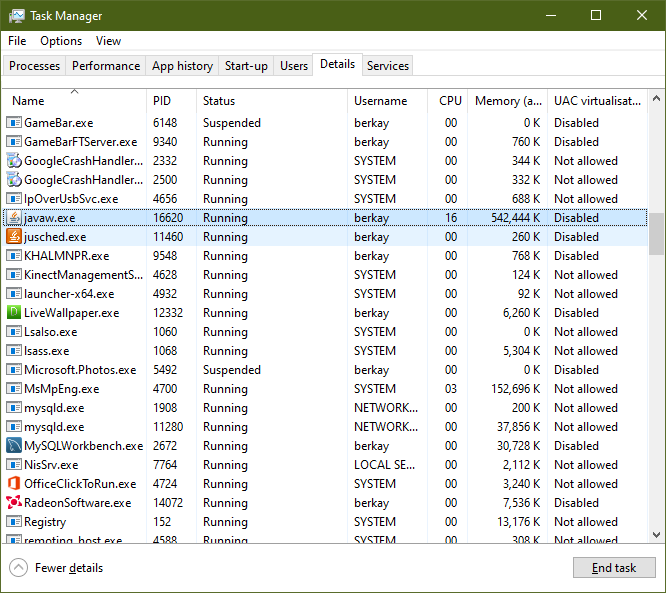Click PID 152 of Registry row
666x593 pixels.
click(162, 522)
